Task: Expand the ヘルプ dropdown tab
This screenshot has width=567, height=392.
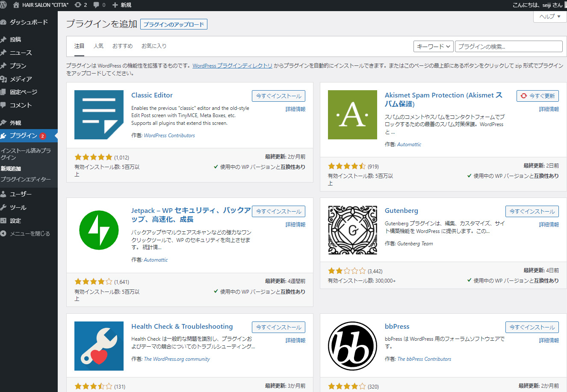Action: pos(550,17)
